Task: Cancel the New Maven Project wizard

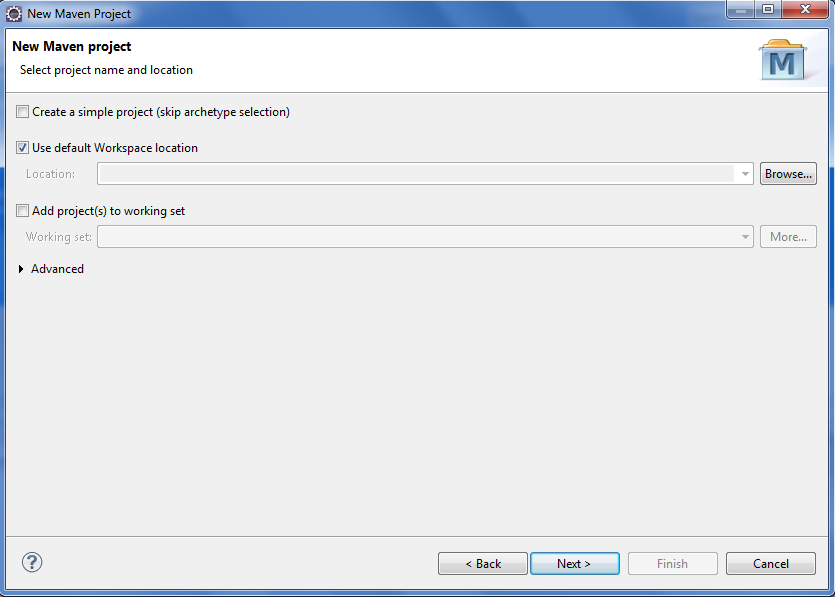Action: tap(770, 563)
